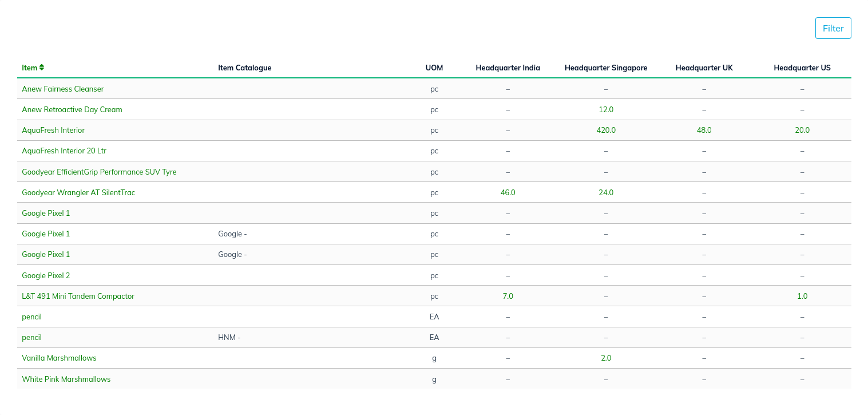Open the Google Pixel 2 item
Screen dimensions: 868x415
pyautogui.click(x=46, y=275)
